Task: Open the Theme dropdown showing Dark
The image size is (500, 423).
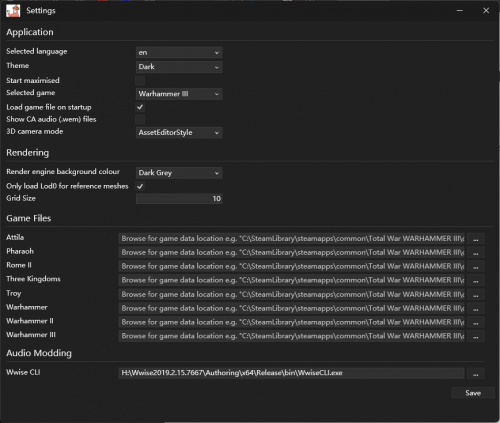Action: pyautogui.click(x=179, y=67)
